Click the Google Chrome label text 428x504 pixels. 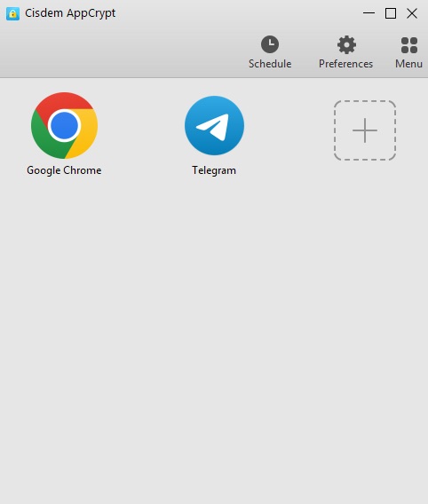pos(64,170)
